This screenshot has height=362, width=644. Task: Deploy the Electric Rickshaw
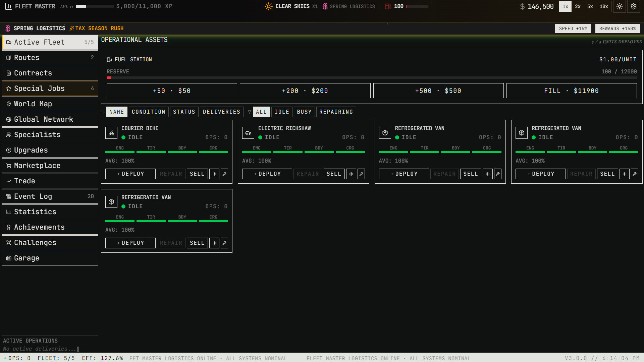pos(267,174)
